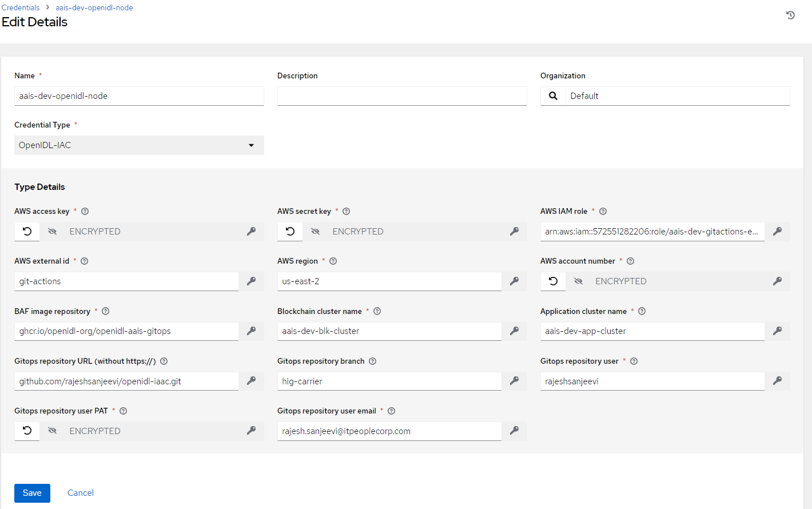Click the Organization search magnifier icon
Image resolution: width=812 pixels, height=509 pixels.
click(x=553, y=96)
